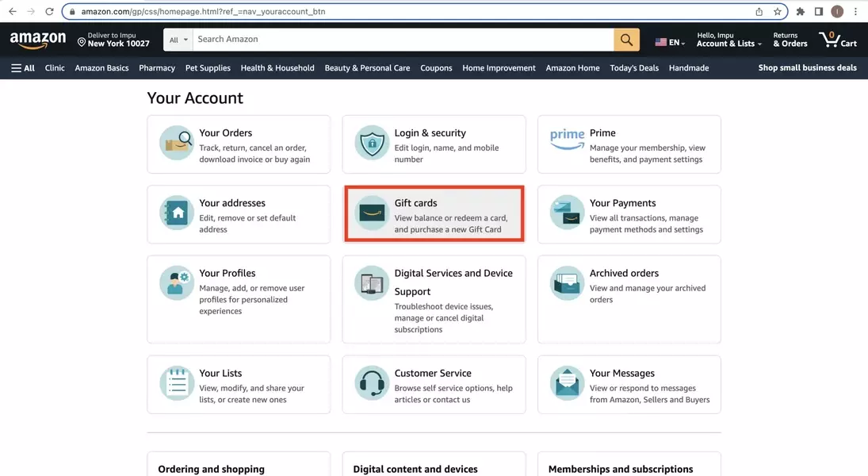Click the Your Lists notepad icon

pyautogui.click(x=177, y=383)
